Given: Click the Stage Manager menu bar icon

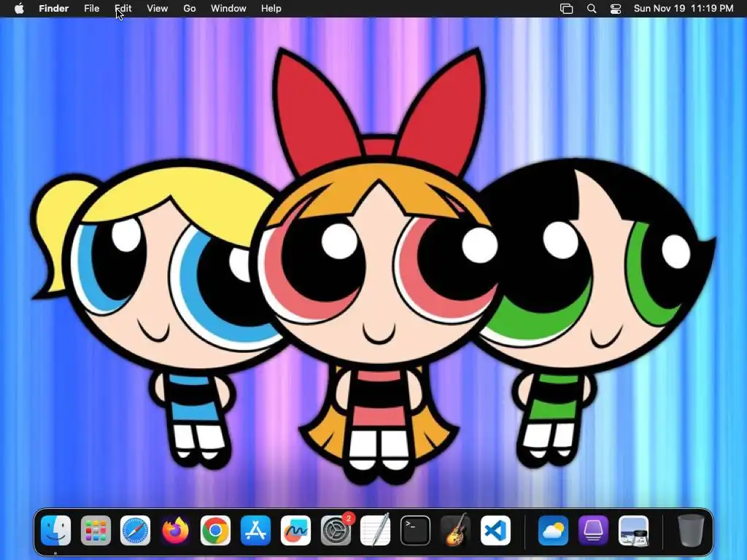Looking at the screenshot, I should (566, 9).
